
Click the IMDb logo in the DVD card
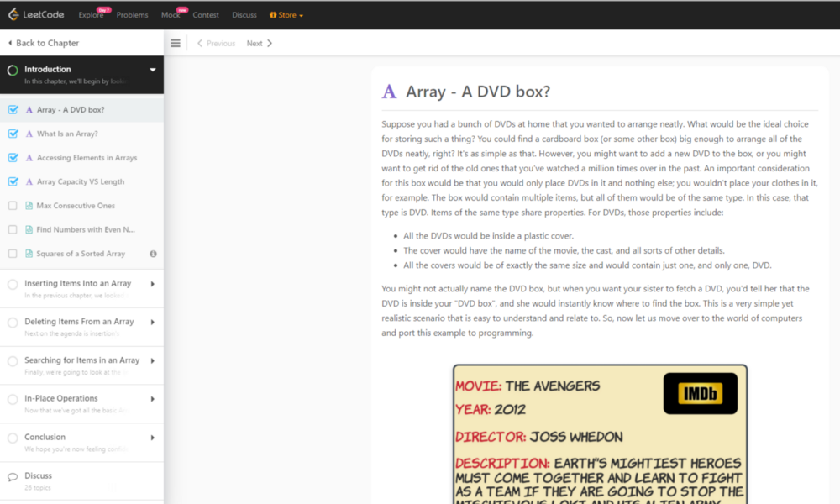tap(701, 394)
